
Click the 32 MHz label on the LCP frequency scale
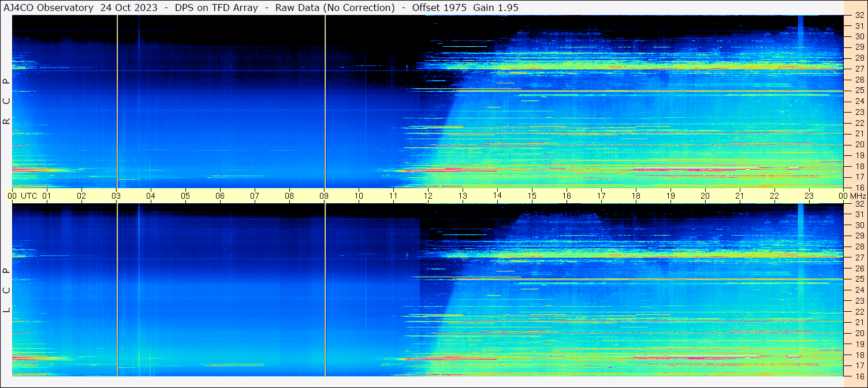[x=859, y=204]
